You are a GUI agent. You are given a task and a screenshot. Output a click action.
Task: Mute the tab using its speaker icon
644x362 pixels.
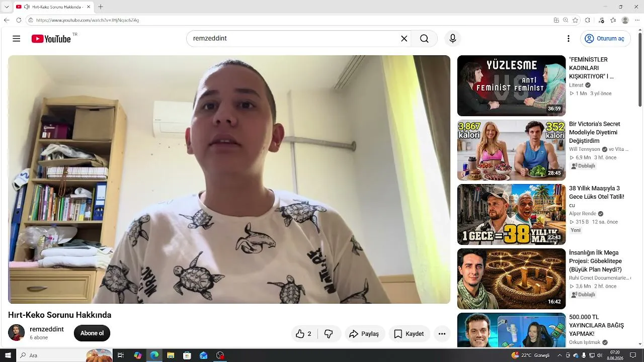coord(26,7)
